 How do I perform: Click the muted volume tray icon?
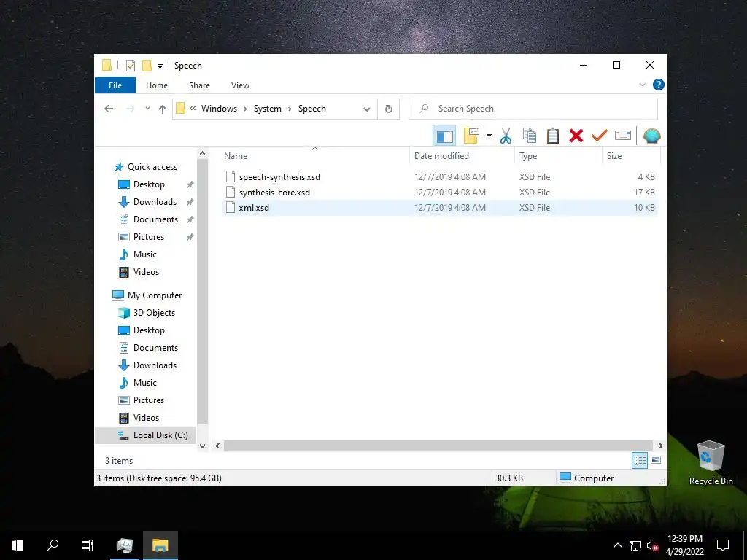click(652, 545)
